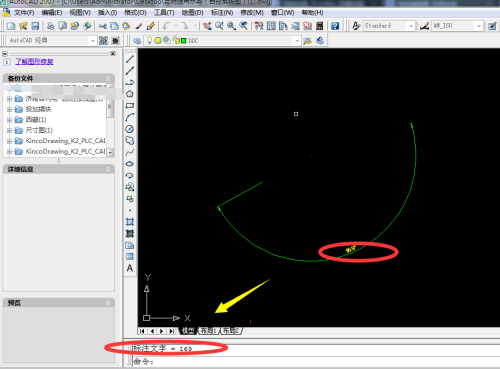Collapse the backup files panel section

click(x=108, y=78)
